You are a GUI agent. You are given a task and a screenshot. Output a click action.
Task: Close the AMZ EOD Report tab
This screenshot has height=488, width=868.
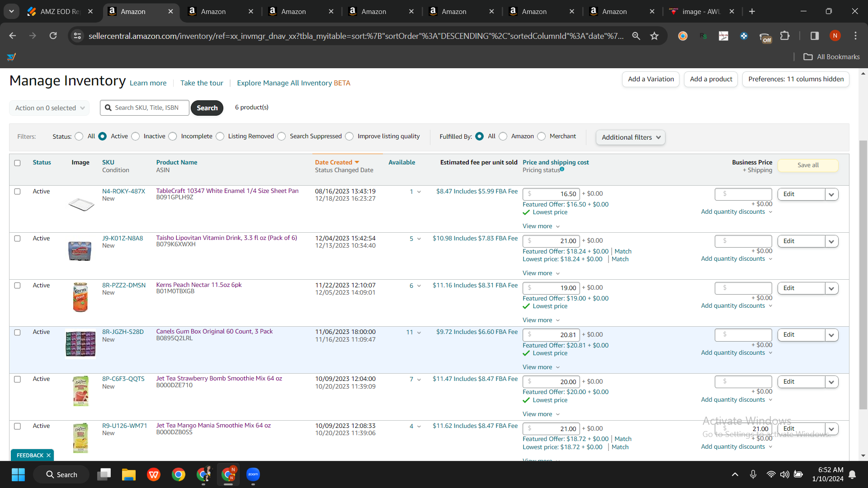click(x=90, y=11)
